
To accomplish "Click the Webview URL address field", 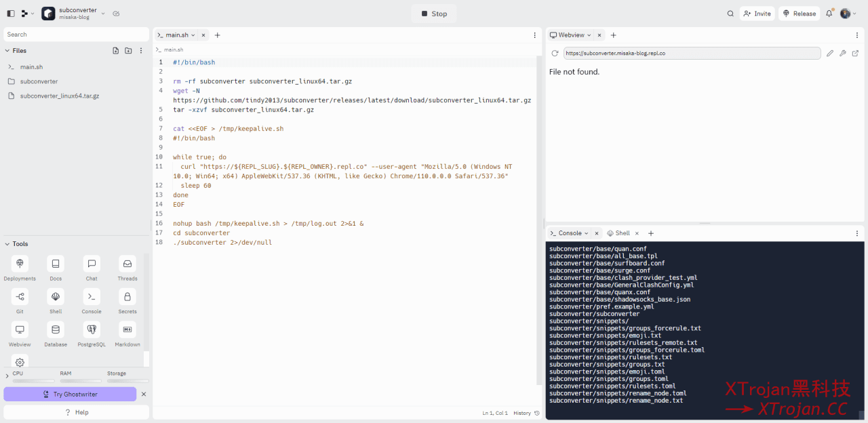I will click(x=692, y=53).
